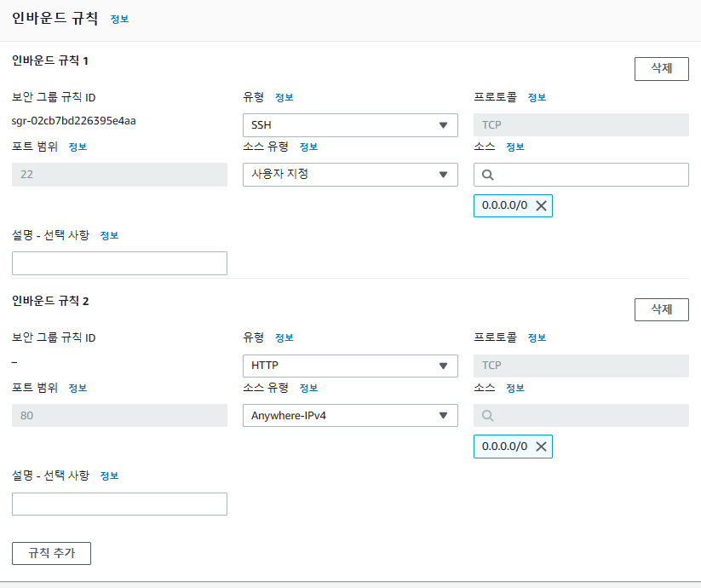Delete inbound rule 1 with 삭제 button
The width and height of the screenshot is (701, 588).
(x=661, y=69)
